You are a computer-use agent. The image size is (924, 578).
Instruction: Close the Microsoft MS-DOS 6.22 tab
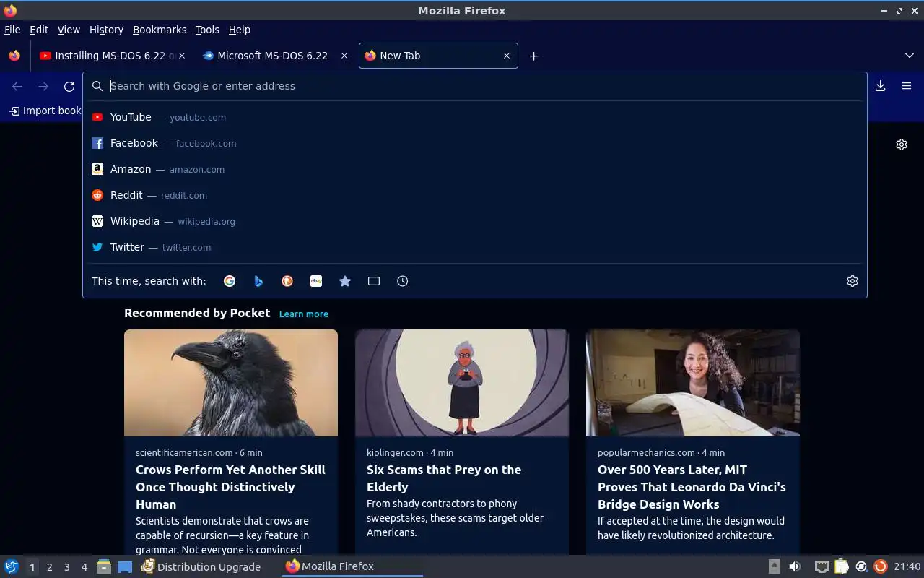(344, 56)
